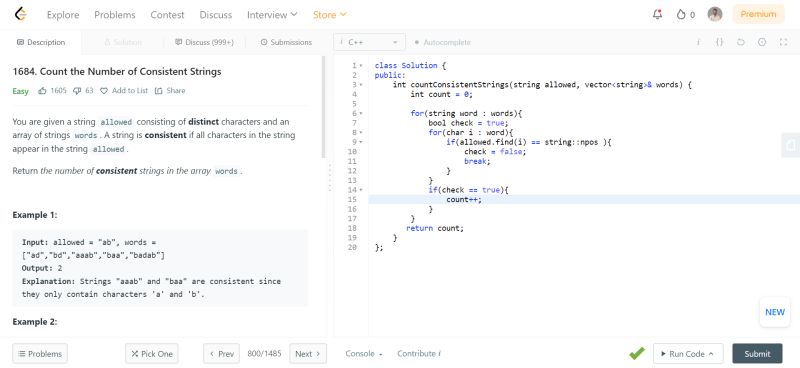Viewport: 800px width, 368px height.
Task: Click the Contribute link
Action: (x=416, y=354)
